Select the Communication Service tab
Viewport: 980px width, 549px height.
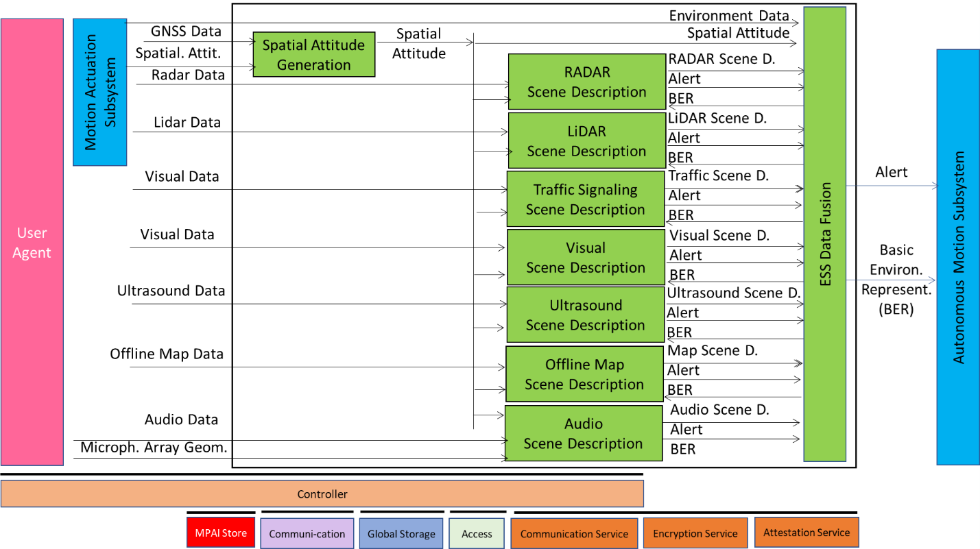574,533
